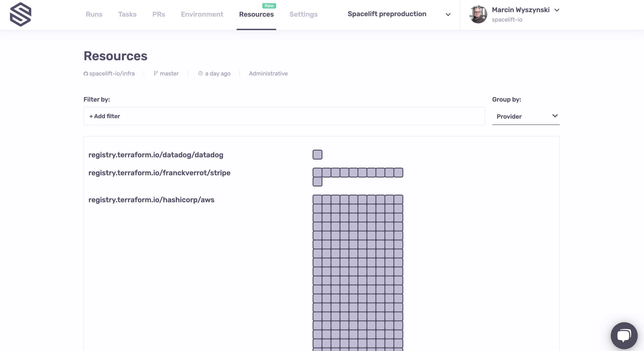This screenshot has height=351, width=644.
Task: Click the Spacelift logo icon
Action: click(20, 14)
